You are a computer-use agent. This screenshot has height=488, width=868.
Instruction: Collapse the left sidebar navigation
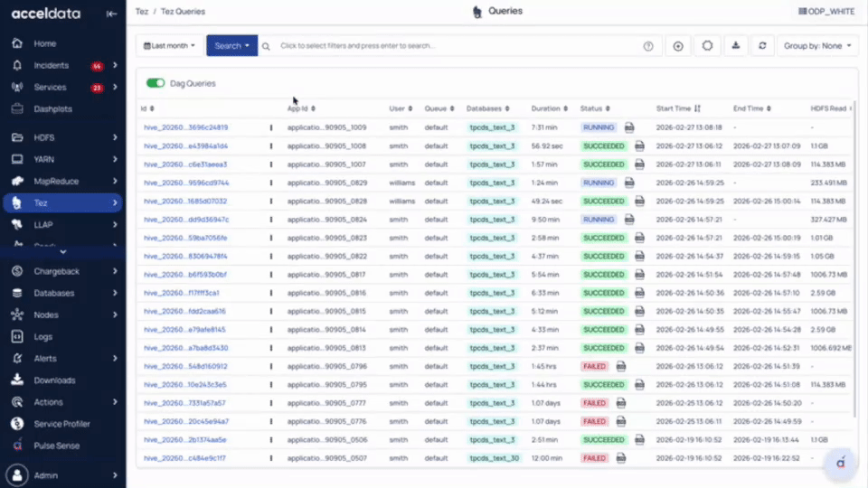click(110, 14)
